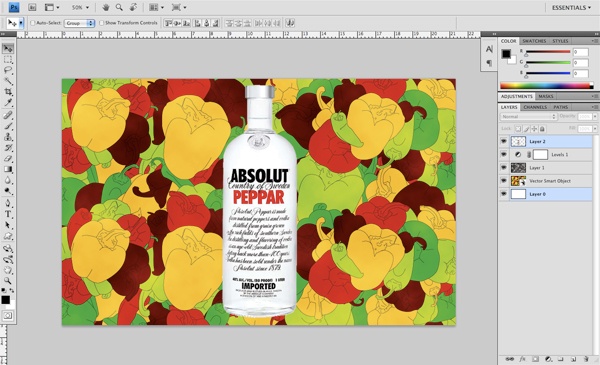Viewport: 600px width, 365px height.
Task: Select the Levels 1 layer mask thumbnail
Action: pos(540,155)
